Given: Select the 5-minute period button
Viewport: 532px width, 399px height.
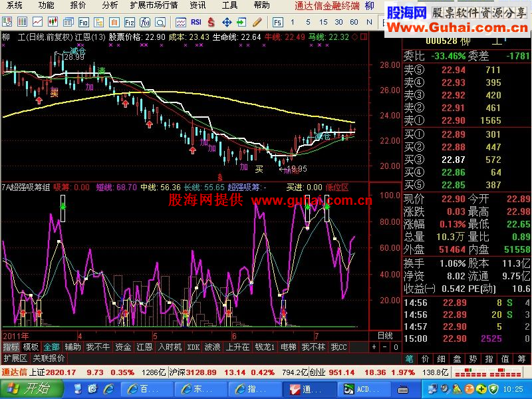Looking at the screenshot, I should tap(308, 22).
